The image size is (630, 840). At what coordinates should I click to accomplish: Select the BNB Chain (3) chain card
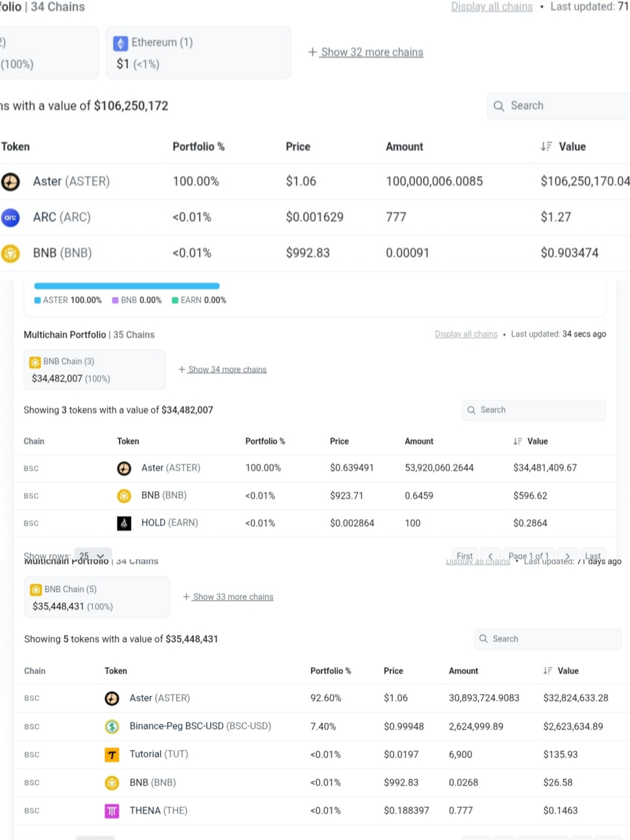point(94,370)
